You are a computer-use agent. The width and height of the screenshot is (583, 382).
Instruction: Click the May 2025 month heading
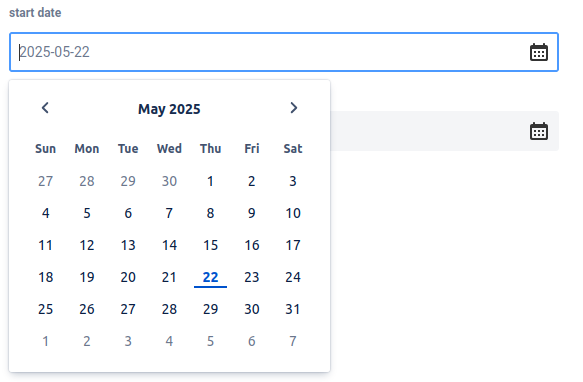pyautogui.click(x=169, y=109)
